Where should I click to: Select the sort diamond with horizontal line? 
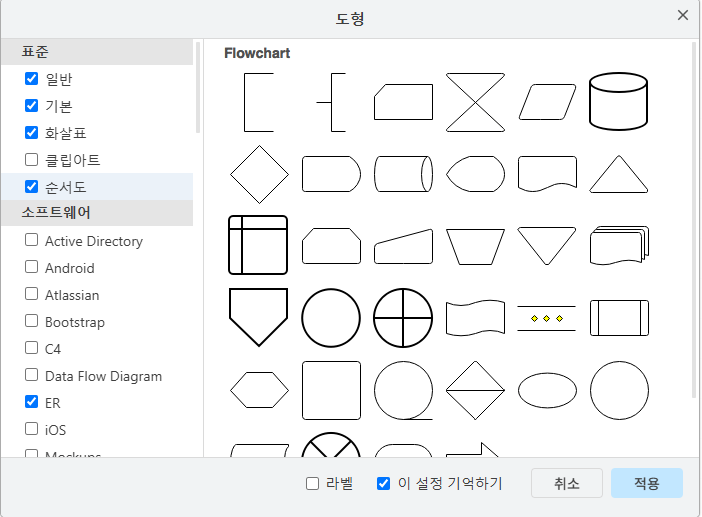click(x=475, y=390)
